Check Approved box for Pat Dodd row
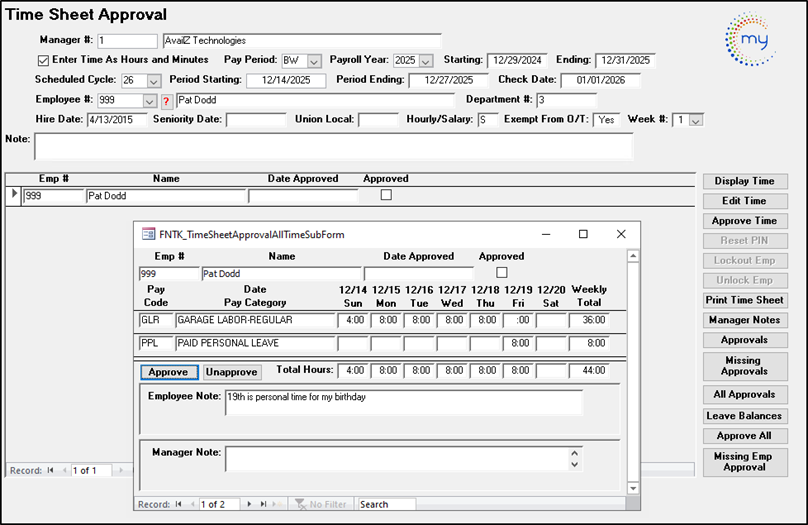Image resolution: width=808 pixels, height=525 pixels. [x=386, y=196]
